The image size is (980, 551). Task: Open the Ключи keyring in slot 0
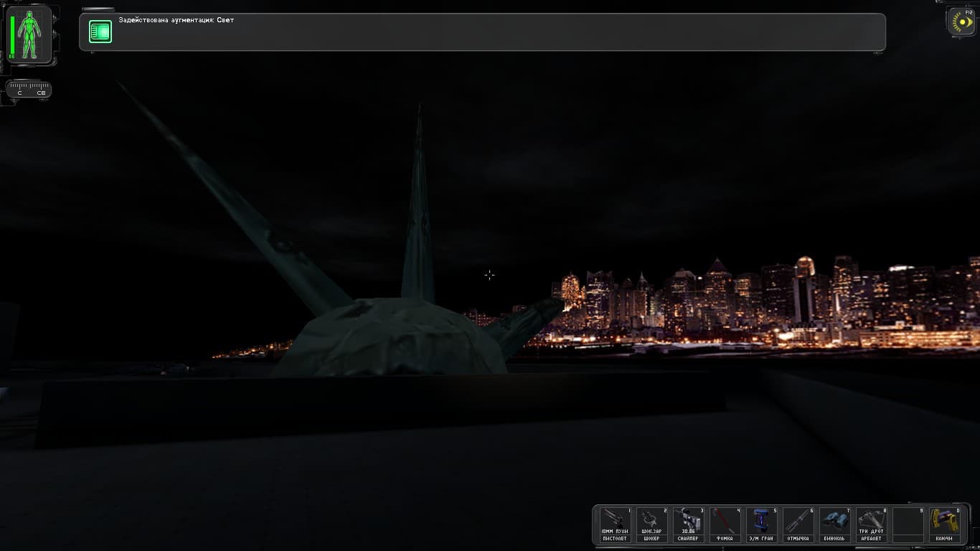click(x=944, y=525)
